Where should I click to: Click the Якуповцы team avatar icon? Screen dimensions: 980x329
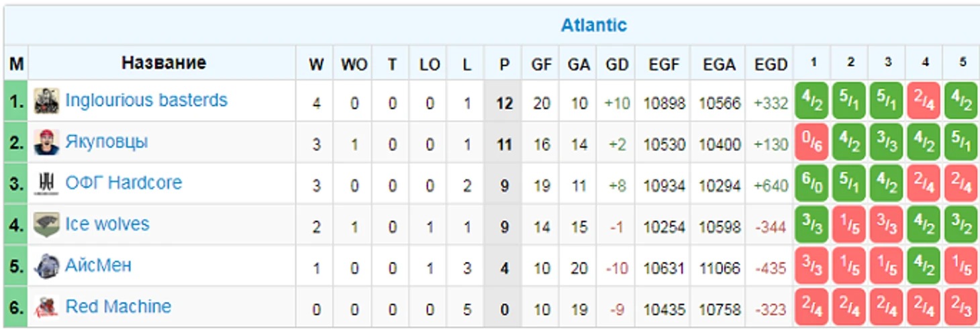click(46, 142)
